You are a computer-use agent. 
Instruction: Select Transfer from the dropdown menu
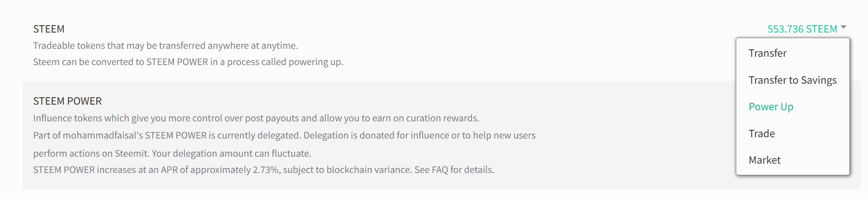(x=767, y=53)
